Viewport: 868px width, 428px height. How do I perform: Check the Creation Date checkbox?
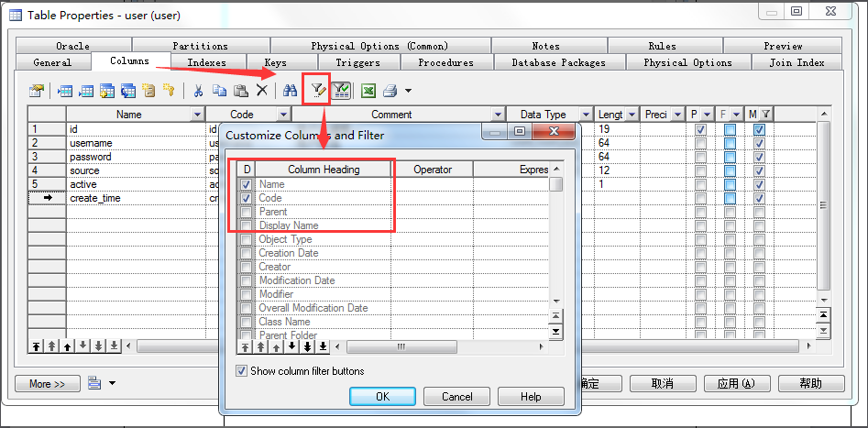click(247, 253)
